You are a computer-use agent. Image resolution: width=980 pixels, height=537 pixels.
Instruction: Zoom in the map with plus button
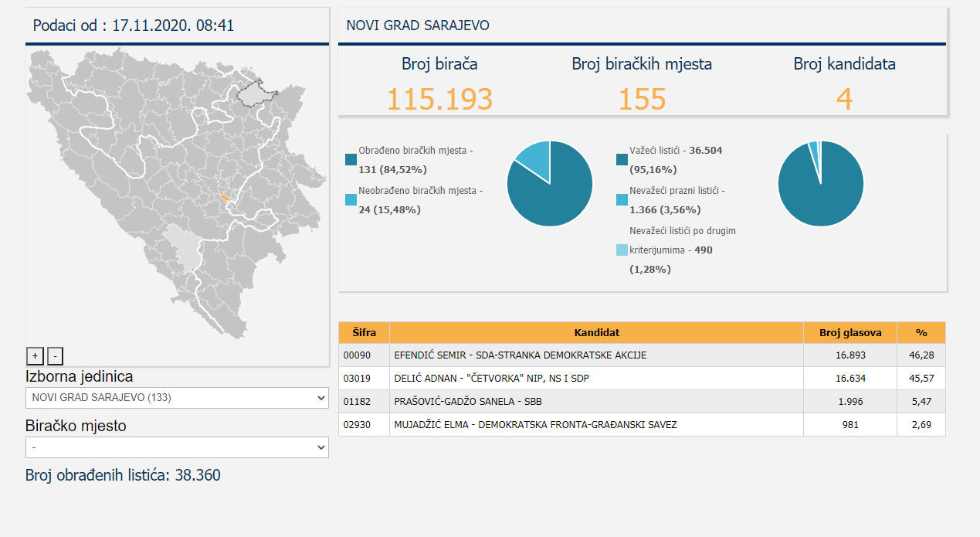coord(35,355)
